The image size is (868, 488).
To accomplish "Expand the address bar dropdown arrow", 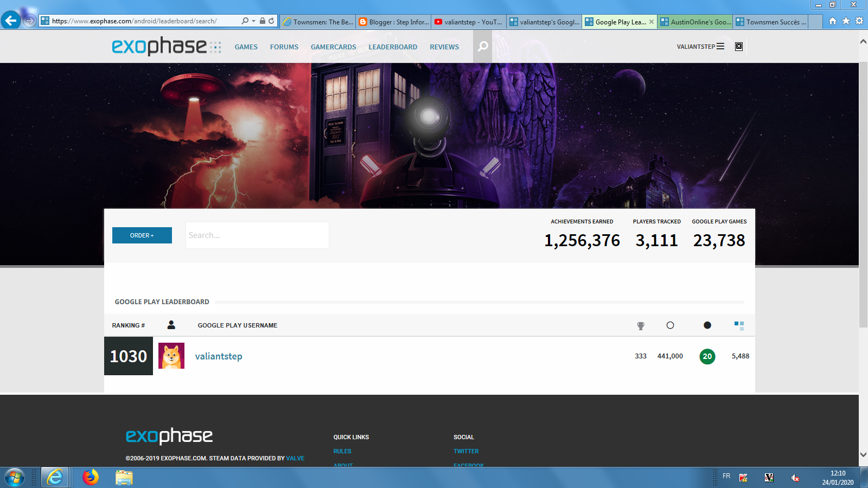I will point(253,21).
